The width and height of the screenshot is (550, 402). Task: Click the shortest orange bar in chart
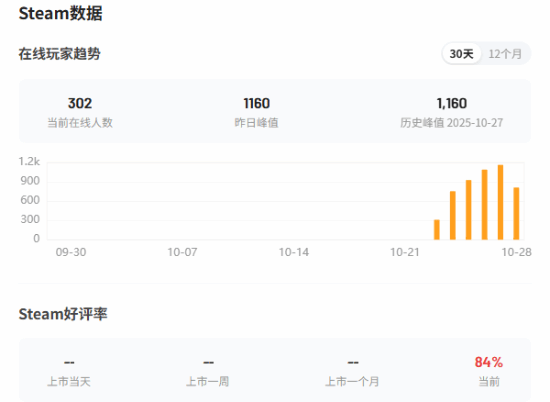tap(437, 230)
